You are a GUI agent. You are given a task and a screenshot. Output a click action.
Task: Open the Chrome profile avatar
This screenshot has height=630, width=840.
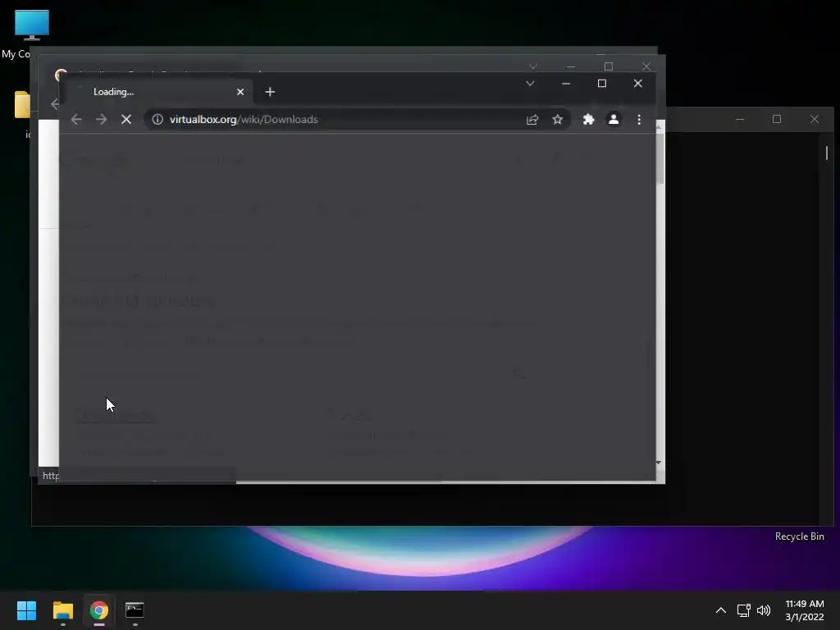(x=614, y=120)
